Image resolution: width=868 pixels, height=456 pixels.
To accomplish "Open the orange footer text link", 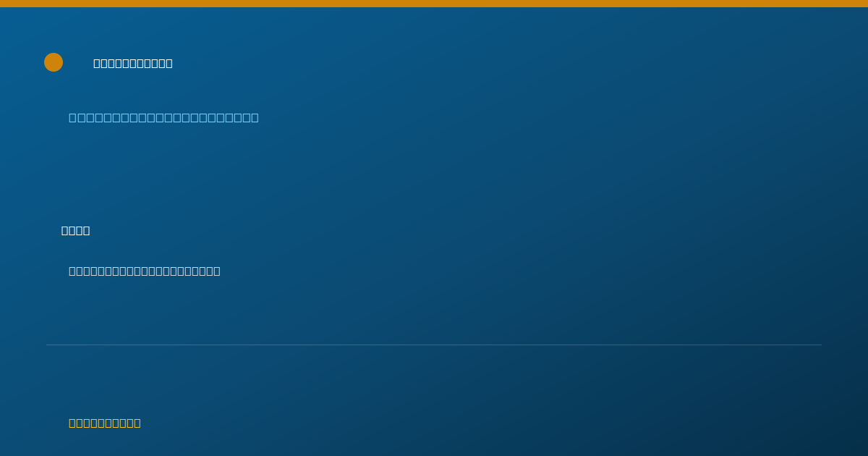I will (x=105, y=423).
